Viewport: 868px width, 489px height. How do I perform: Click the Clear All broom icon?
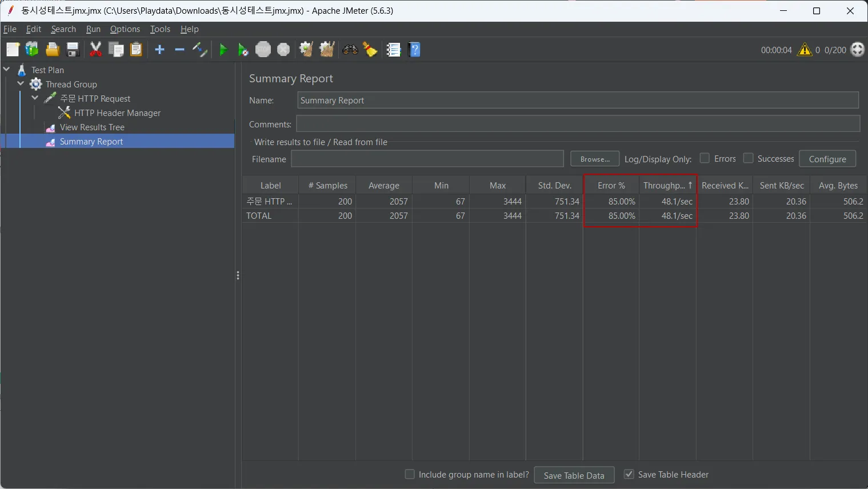327,50
